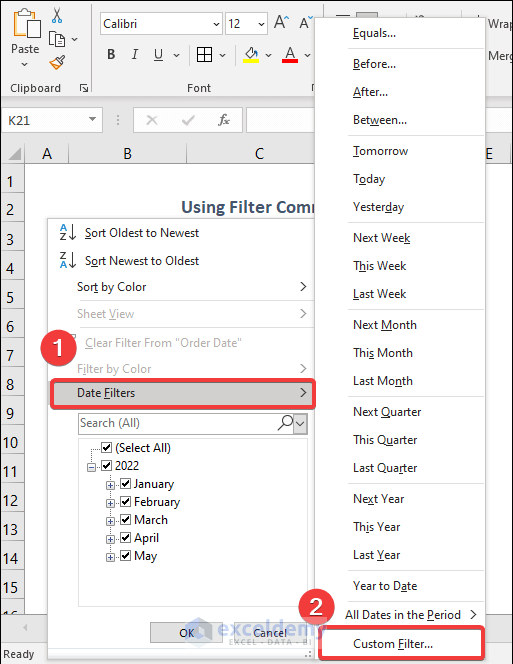The width and height of the screenshot is (513, 664).
Task: Choose the Custom Filter... option
Action: (x=400, y=644)
